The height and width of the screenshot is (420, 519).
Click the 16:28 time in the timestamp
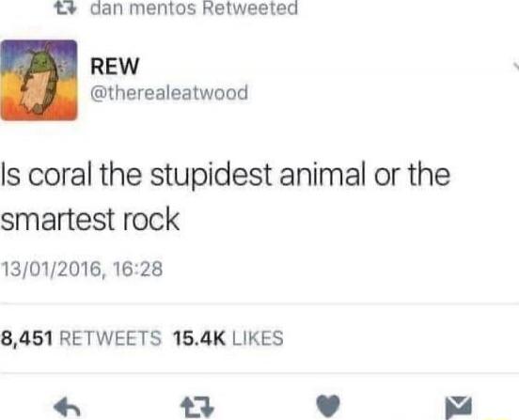(137, 268)
